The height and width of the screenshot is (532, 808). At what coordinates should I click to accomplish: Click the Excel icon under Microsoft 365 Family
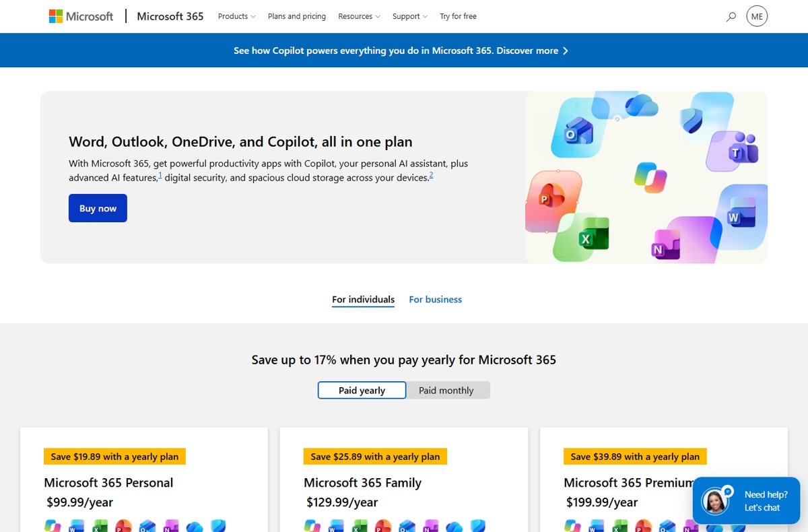(x=360, y=526)
